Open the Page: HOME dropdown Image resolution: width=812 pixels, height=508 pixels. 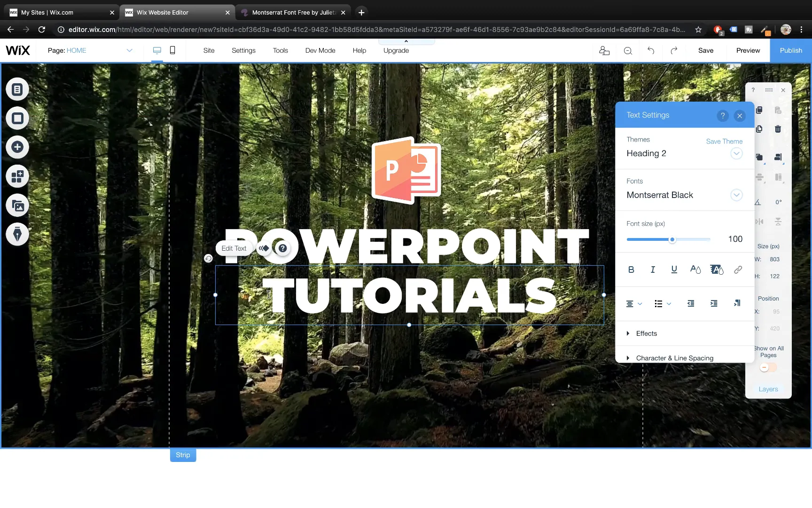[90, 50]
